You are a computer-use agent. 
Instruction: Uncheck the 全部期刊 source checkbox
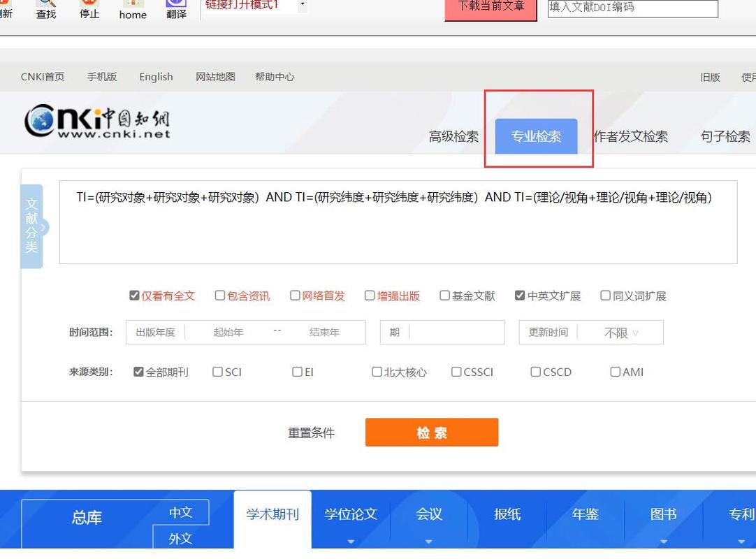[x=138, y=371]
